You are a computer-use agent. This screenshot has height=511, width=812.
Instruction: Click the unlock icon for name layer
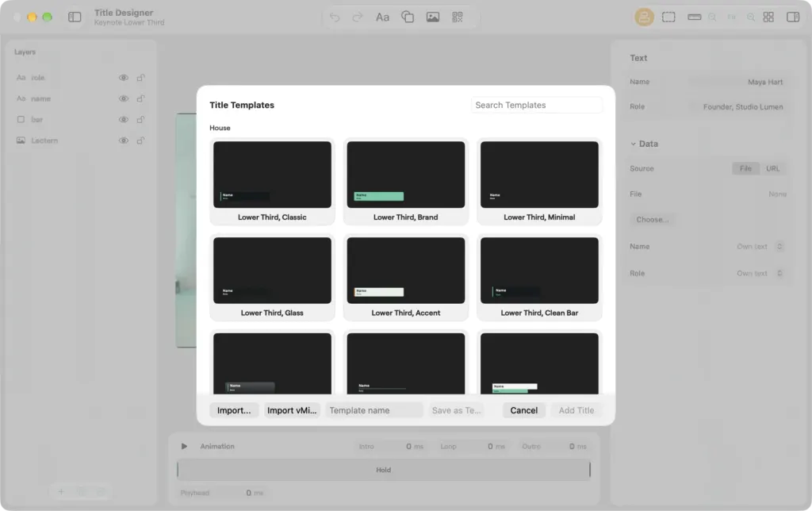tap(140, 98)
